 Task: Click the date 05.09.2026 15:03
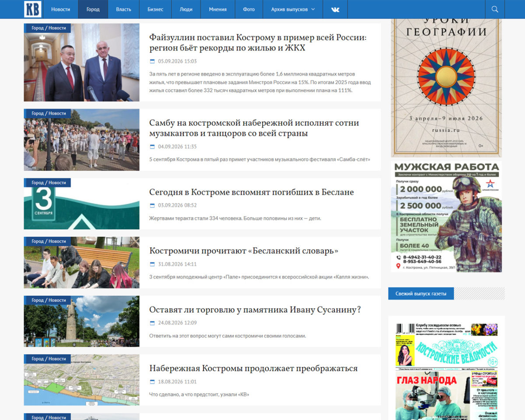coord(177,61)
